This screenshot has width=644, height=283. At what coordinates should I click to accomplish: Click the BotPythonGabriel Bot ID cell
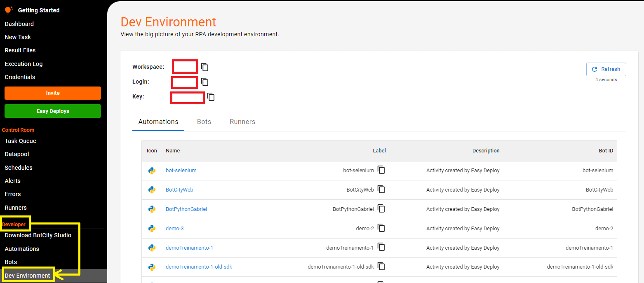[592, 209]
